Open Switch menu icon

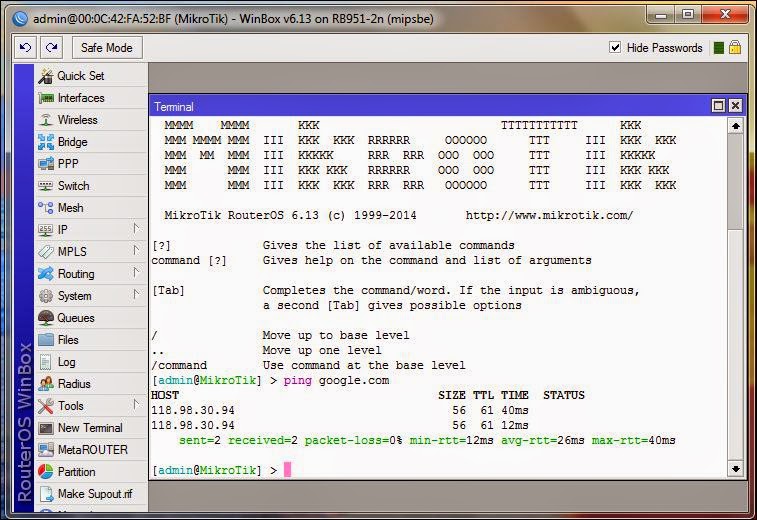tap(46, 186)
